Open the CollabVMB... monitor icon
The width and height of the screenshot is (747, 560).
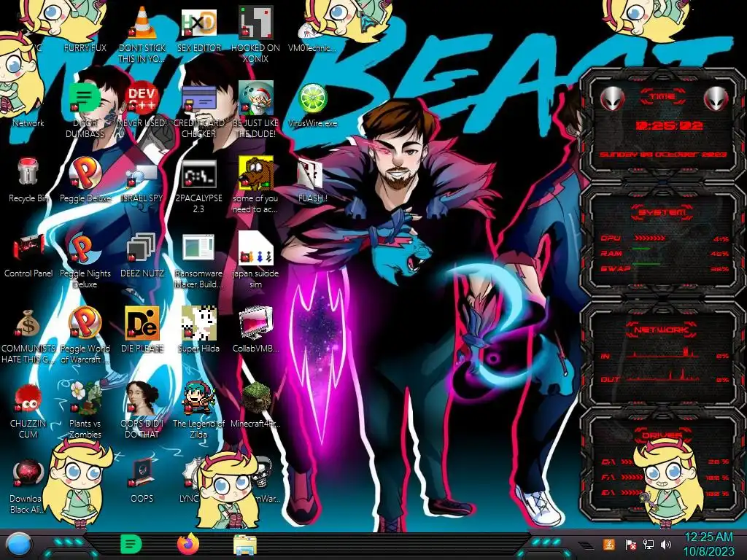[x=256, y=324]
